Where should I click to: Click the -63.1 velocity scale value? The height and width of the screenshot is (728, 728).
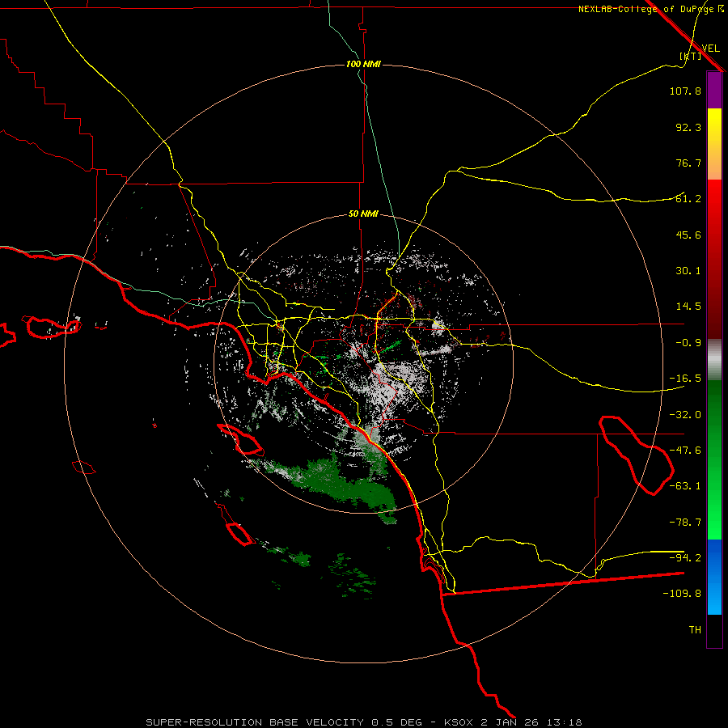tap(685, 486)
